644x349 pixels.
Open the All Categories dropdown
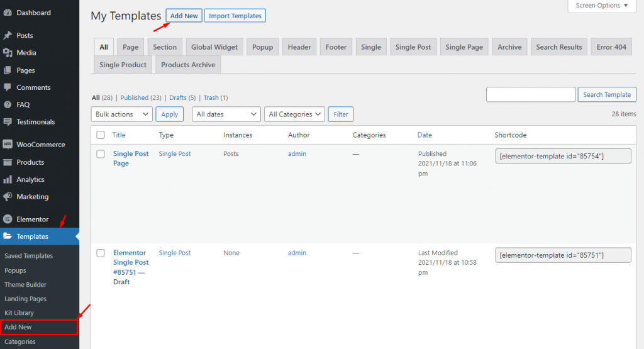click(x=294, y=114)
